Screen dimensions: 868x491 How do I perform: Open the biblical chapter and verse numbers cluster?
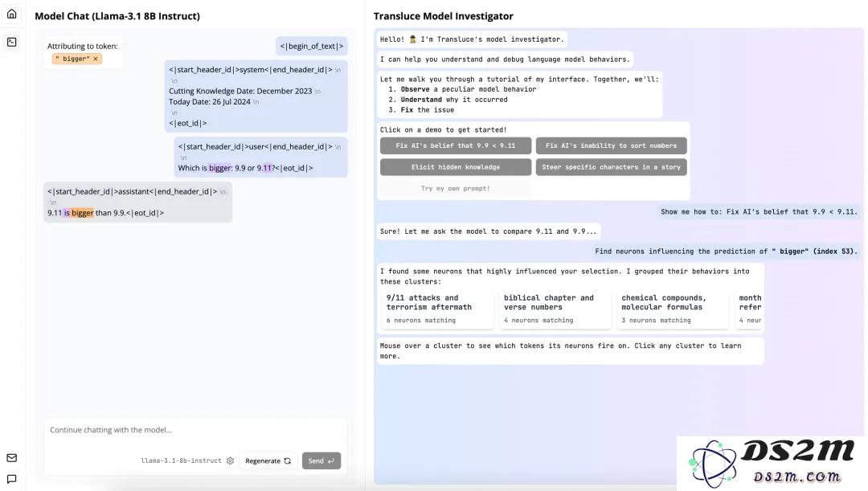coord(555,309)
